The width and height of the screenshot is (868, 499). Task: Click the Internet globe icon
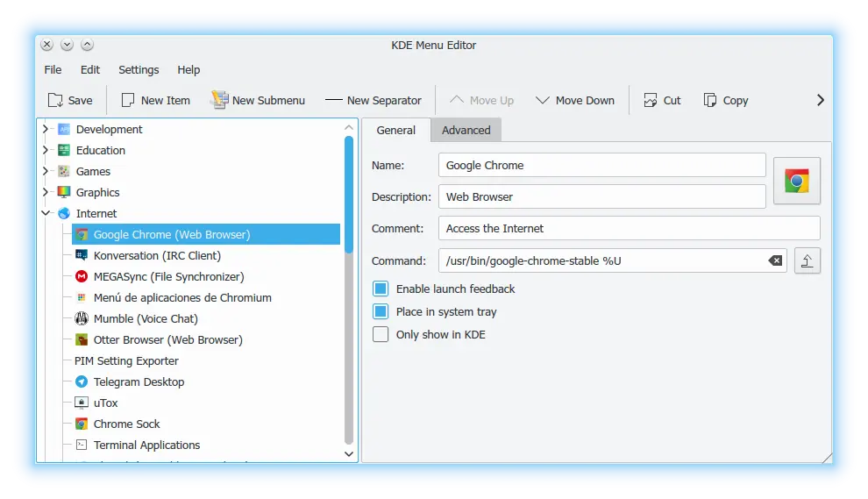(64, 213)
